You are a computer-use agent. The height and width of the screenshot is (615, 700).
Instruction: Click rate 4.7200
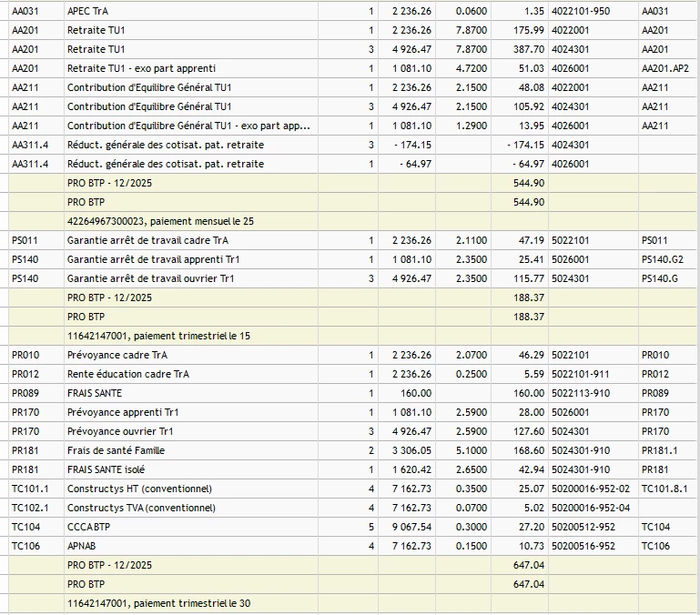click(472, 68)
